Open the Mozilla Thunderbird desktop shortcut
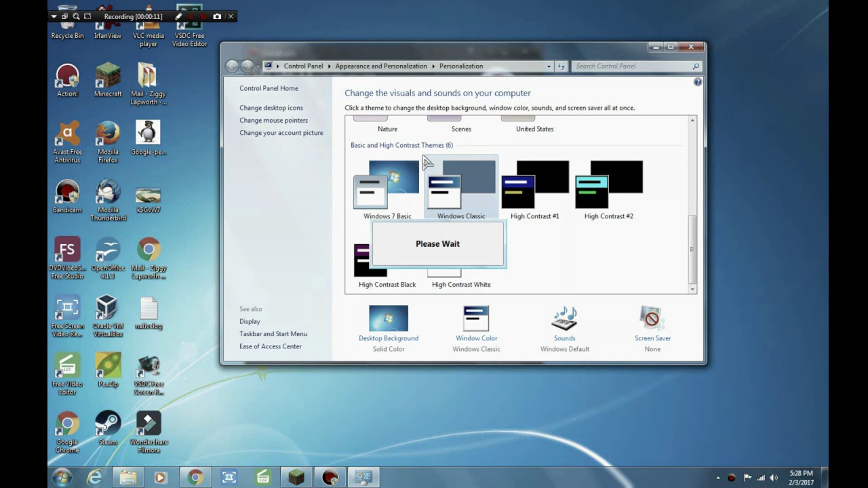 108,200
